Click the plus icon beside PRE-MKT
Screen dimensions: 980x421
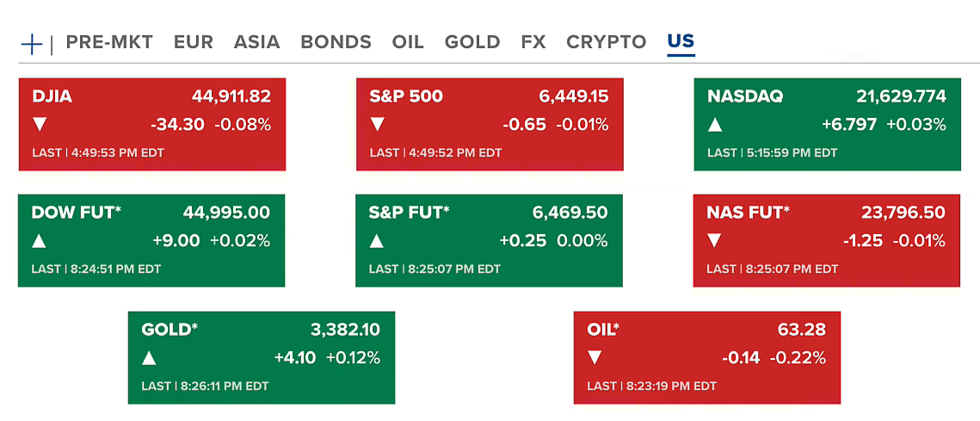coord(32,43)
